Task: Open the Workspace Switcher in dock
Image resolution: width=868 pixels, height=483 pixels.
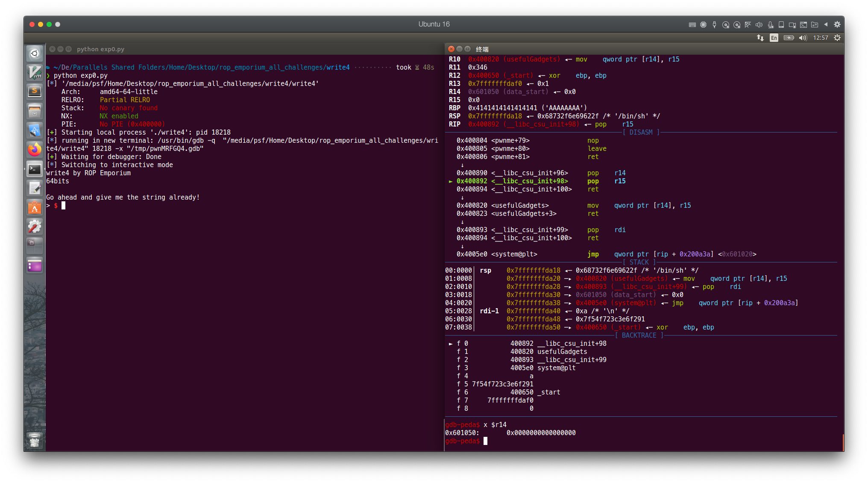Action: pyautogui.click(x=35, y=246)
